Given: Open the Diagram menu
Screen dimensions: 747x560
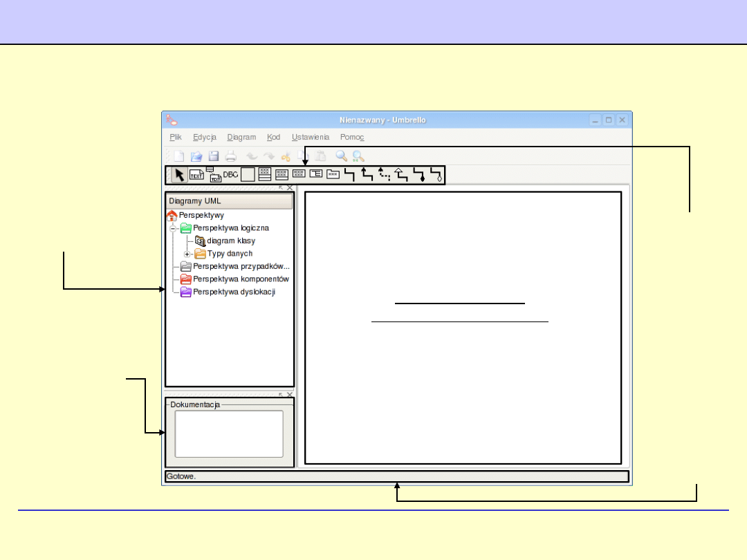Looking at the screenshot, I should [x=241, y=138].
